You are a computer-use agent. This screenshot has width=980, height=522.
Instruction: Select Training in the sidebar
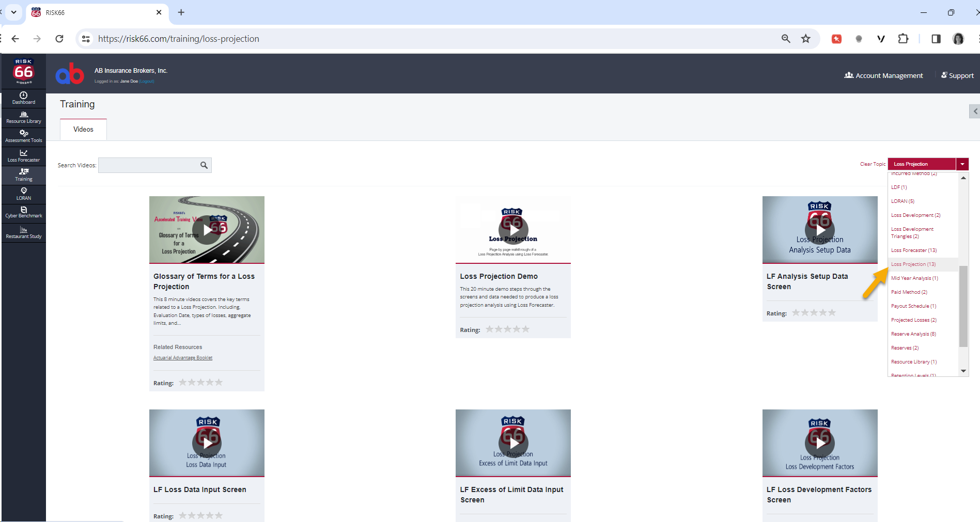[x=24, y=175]
